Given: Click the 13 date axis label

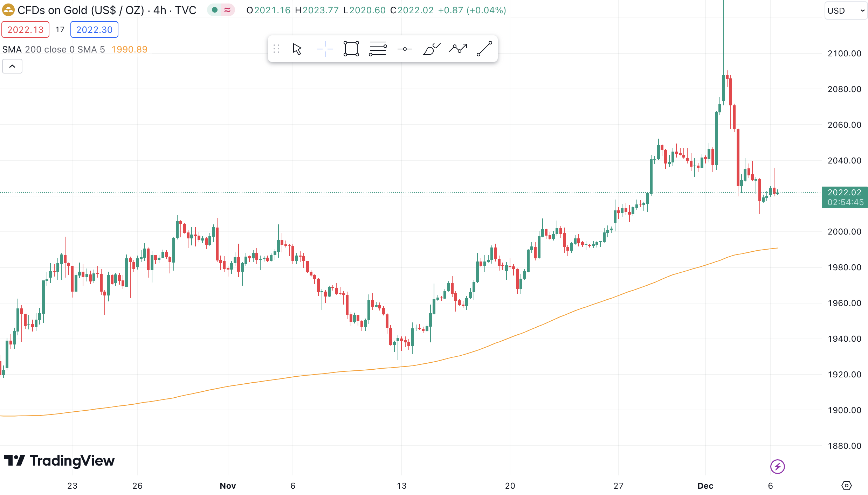Looking at the screenshot, I should point(401,486).
